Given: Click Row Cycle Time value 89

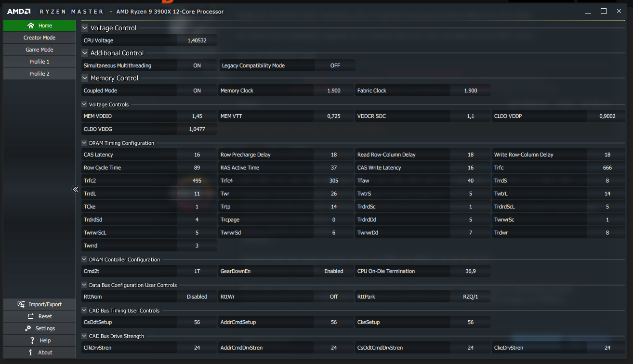Looking at the screenshot, I should click(x=197, y=168).
